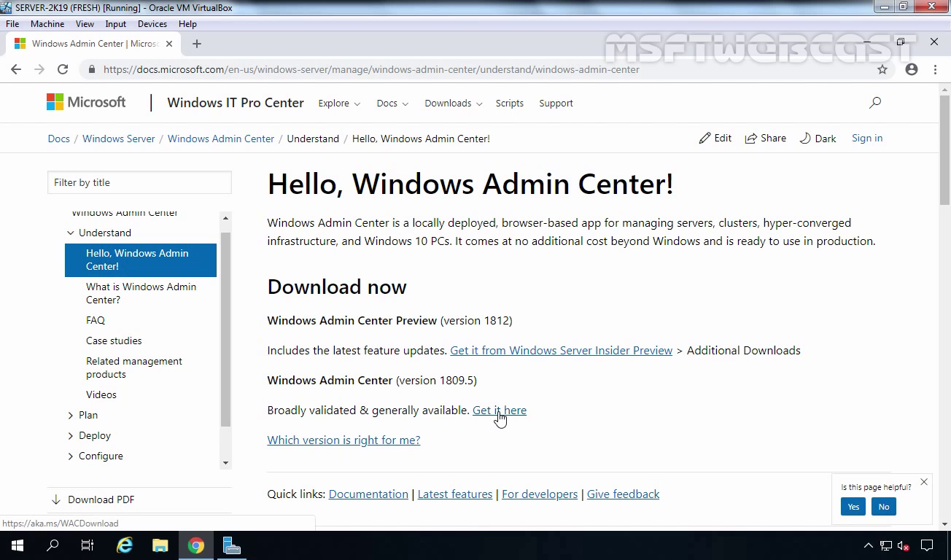Bookmark this page with the star icon
951x560 pixels.
(882, 69)
